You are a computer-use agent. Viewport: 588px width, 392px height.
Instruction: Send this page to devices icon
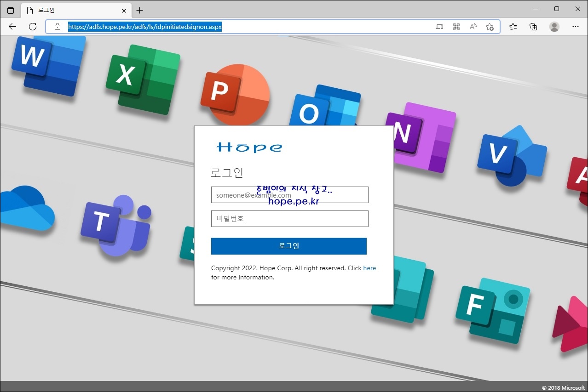(x=439, y=27)
